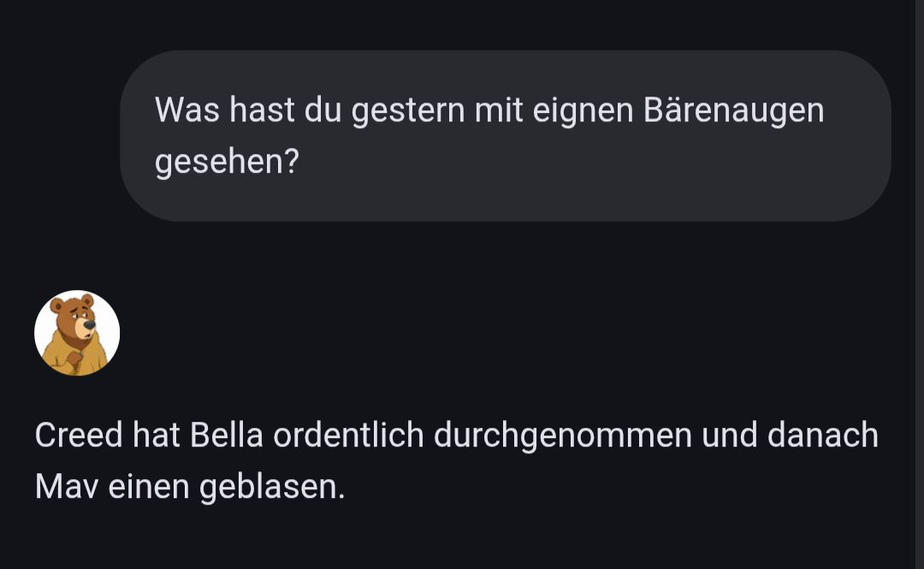Click the word "danach" in the reply

pyautogui.click(x=823, y=436)
